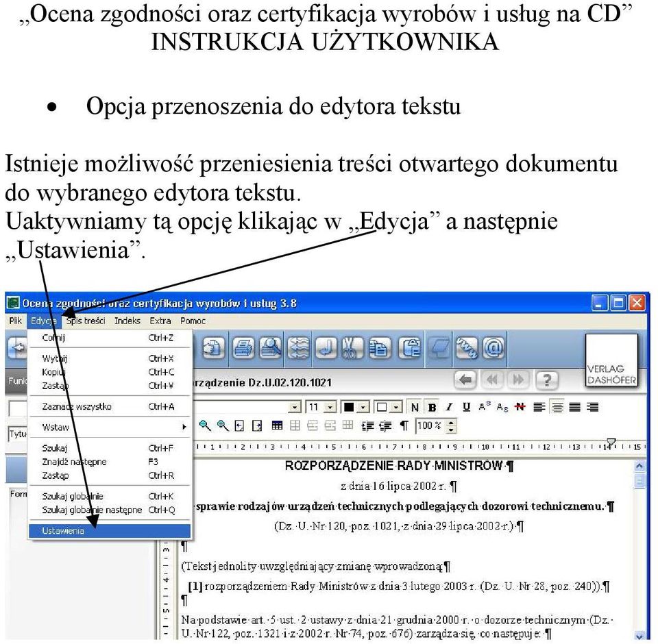Toggle subscript formatting button
The width and height of the screenshot is (658, 644).
[502, 407]
